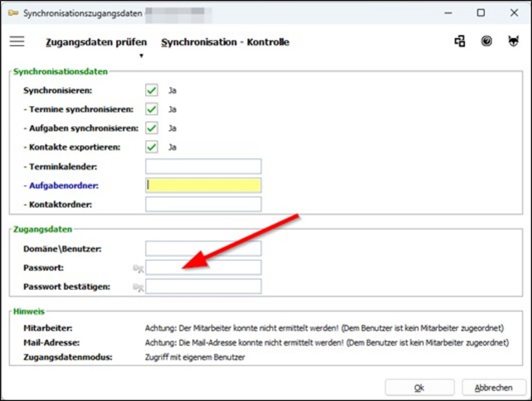Open Synchronisation - Kontrolle menu item
Image resolution: width=532 pixels, height=401 pixels.
click(x=225, y=42)
